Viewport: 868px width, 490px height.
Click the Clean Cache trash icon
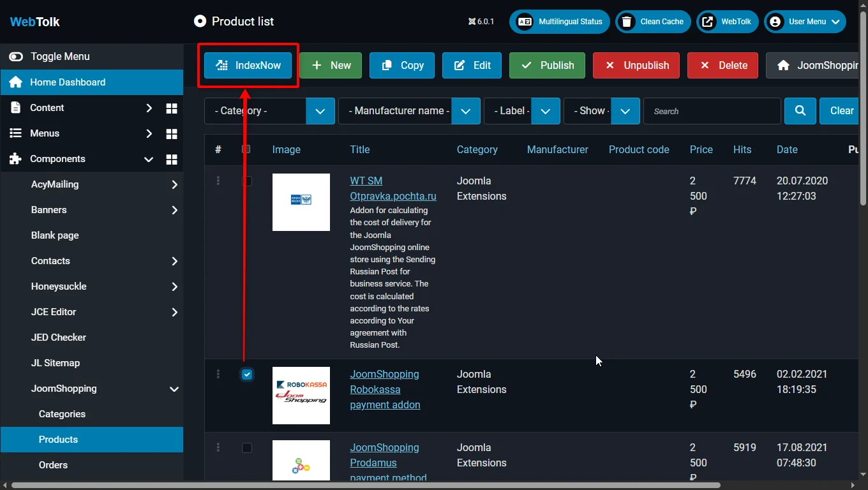627,22
